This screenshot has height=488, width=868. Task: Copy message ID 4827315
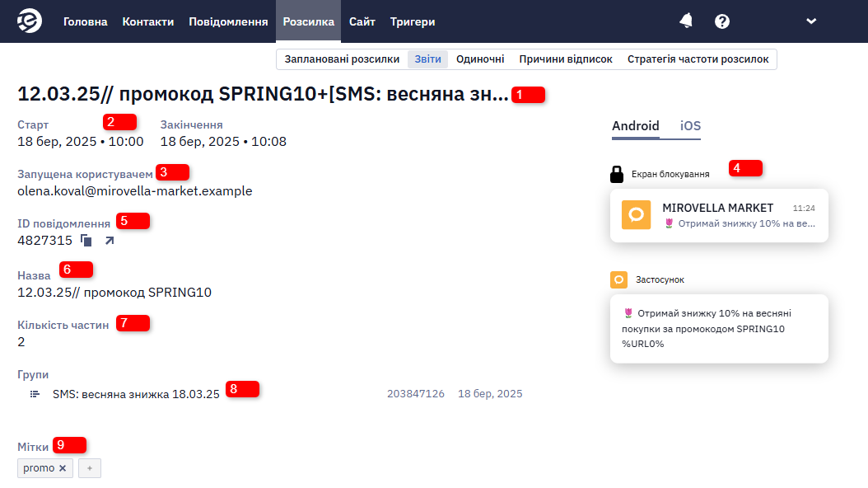click(x=86, y=241)
